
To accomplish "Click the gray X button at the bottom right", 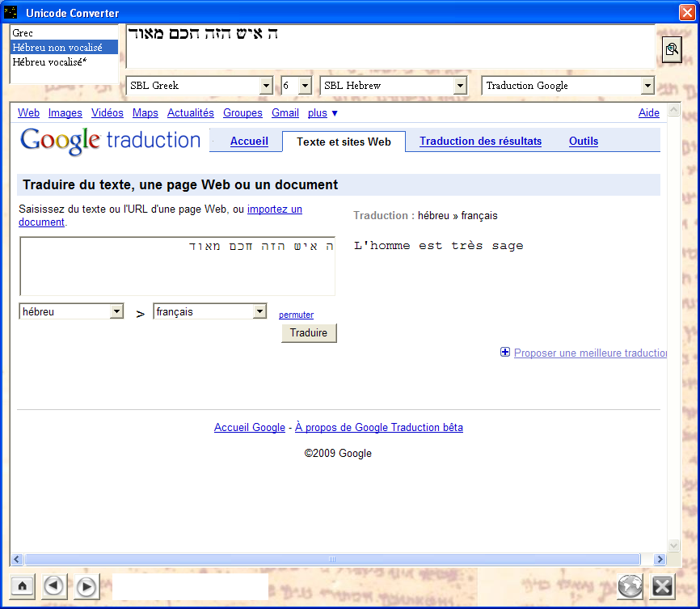I will coord(663,586).
